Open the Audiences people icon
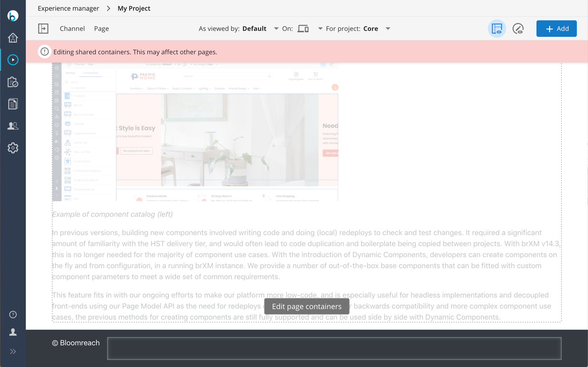Image resolution: width=588 pixels, height=367 pixels. (13, 126)
